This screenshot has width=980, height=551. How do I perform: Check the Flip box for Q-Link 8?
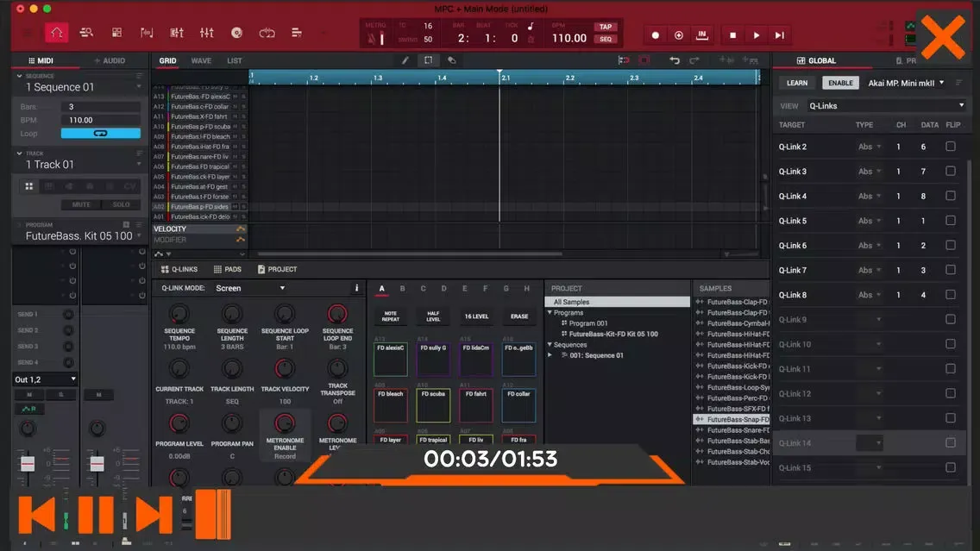(x=951, y=295)
